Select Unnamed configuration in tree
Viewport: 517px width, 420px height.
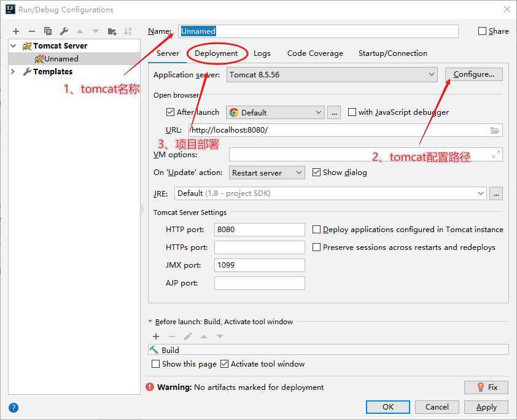tap(74, 59)
